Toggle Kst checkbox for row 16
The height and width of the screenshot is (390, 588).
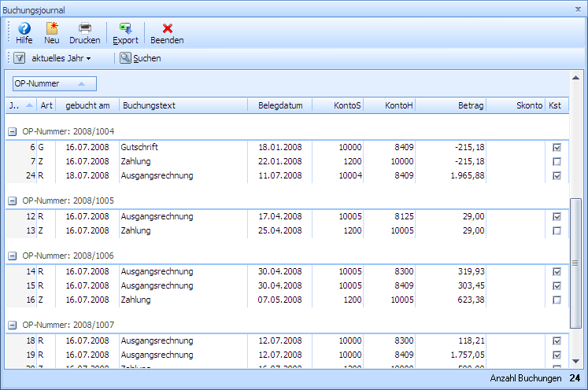557,300
